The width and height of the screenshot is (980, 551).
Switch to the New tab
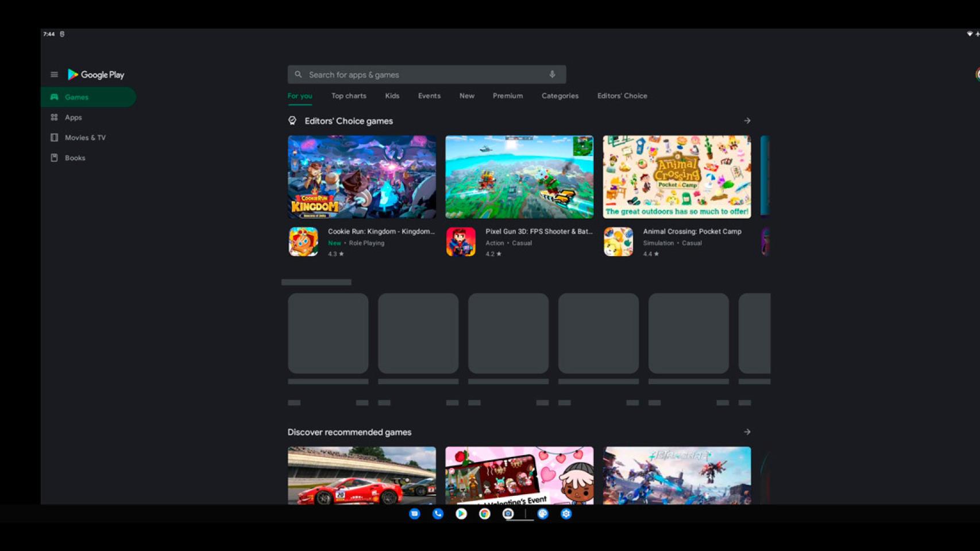tap(467, 96)
